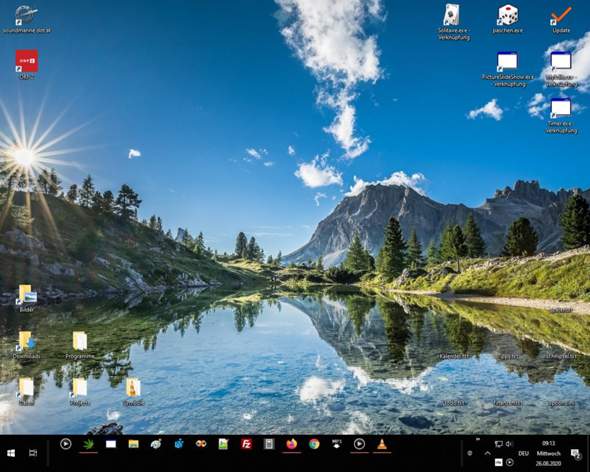Select the PictureSlideShow.exe desktop shortcut
Screen dimensions: 590x472
tap(508, 69)
